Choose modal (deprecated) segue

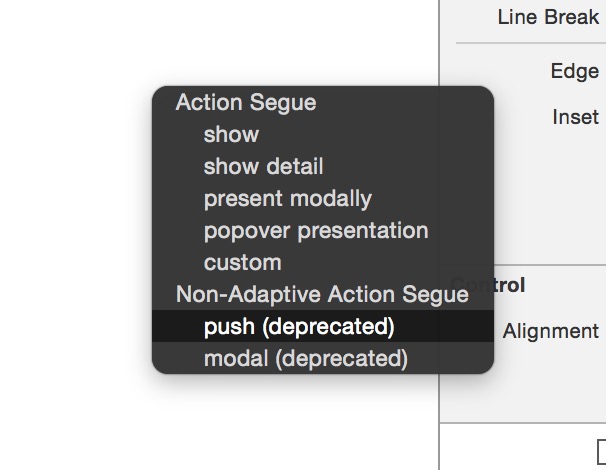click(x=305, y=358)
